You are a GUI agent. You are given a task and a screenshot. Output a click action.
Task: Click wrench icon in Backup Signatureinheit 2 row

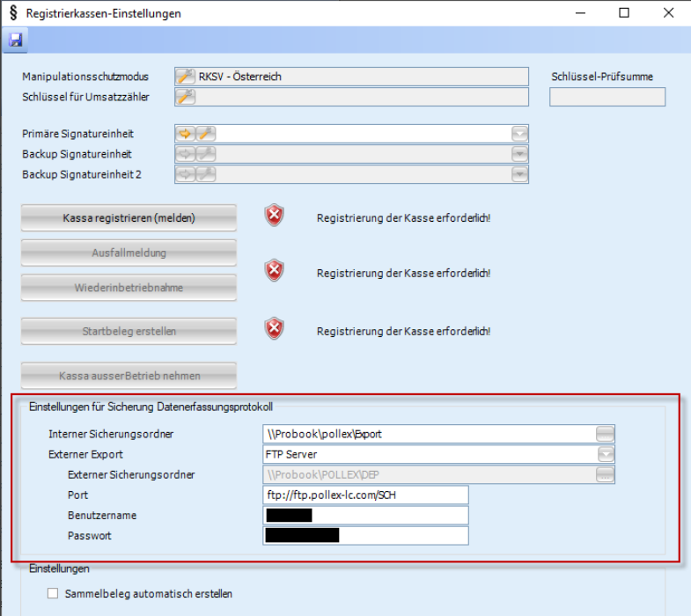204,174
